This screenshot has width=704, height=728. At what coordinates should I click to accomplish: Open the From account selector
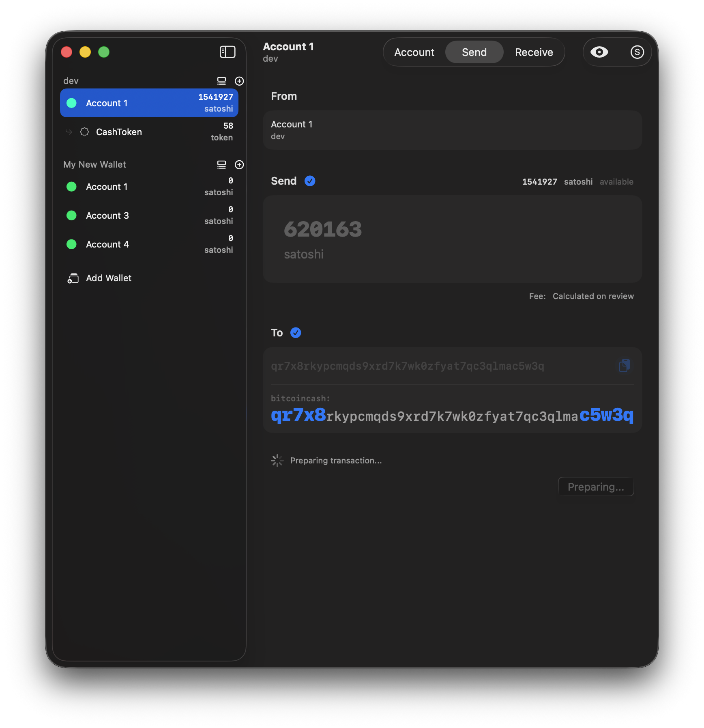pos(452,130)
